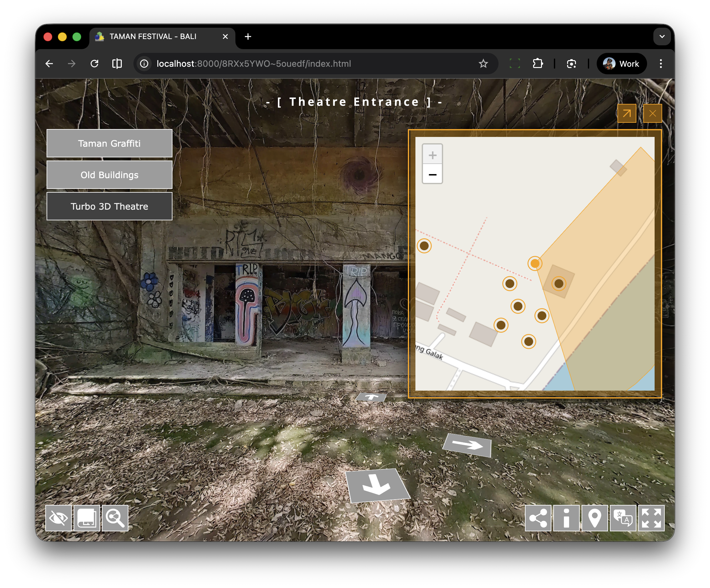The image size is (710, 588).
Task: Zoom in on the map
Action: [x=432, y=155]
